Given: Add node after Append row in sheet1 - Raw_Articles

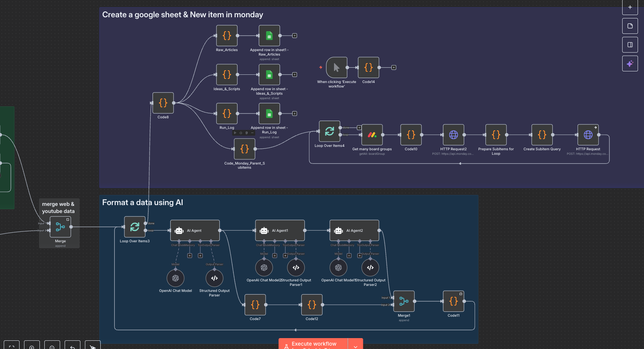Looking at the screenshot, I should (x=295, y=36).
